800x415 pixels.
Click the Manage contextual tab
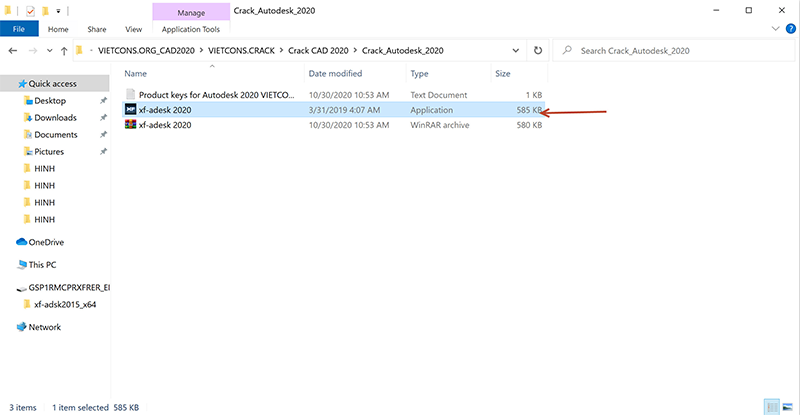(x=191, y=12)
